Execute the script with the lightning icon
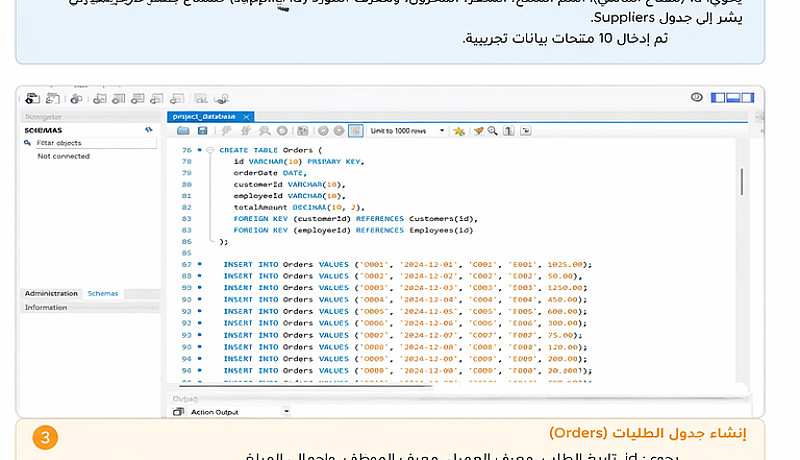 (x=227, y=131)
